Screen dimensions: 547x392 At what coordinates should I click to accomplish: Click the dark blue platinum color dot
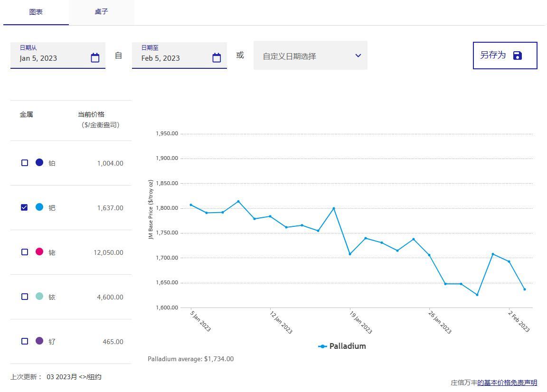[x=39, y=162]
